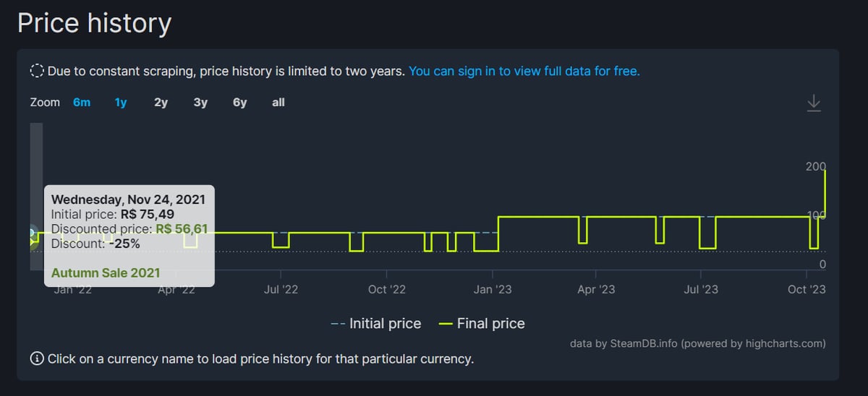Show all price history with 'all'
The height and width of the screenshot is (396, 868).
(x=278, y=103)
